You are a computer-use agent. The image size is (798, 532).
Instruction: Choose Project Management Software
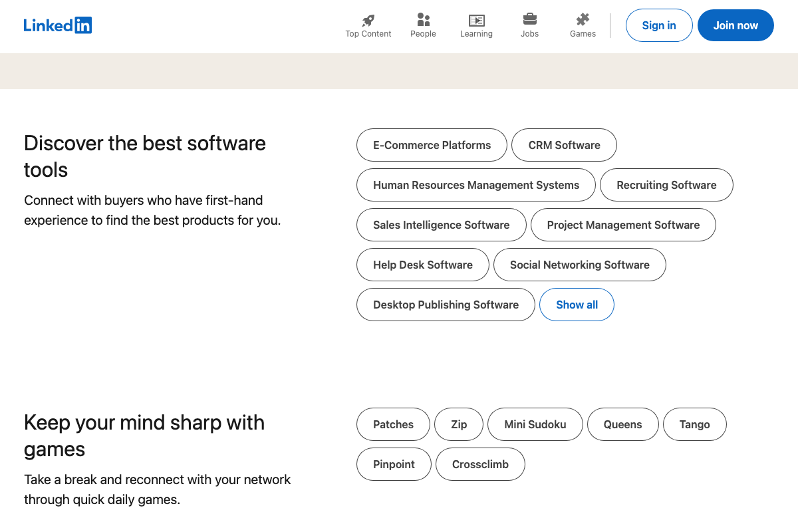click(x=623, y=225)
